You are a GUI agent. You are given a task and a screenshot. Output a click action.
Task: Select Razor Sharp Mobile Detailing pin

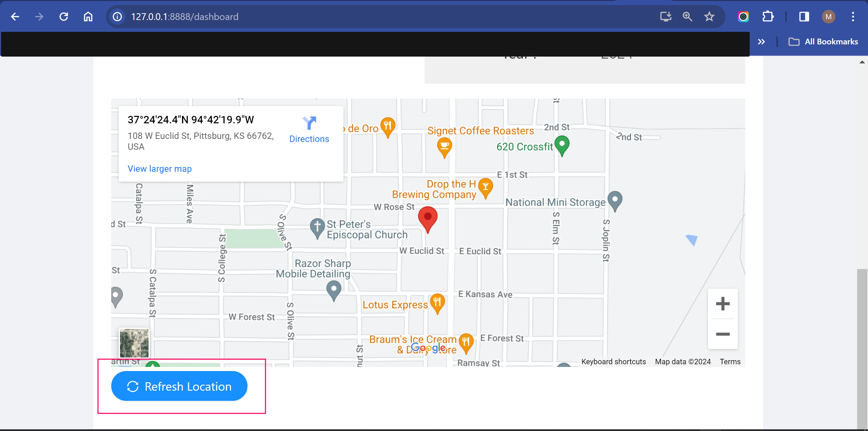click(334, 291)
